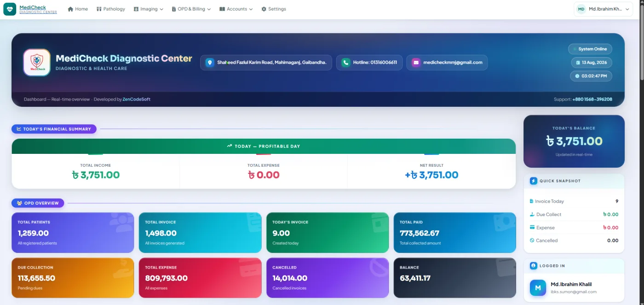Click the calendar icon beside 13 Aug, 2026
Viewport: 644px width, 305px height.
(578, 63)
